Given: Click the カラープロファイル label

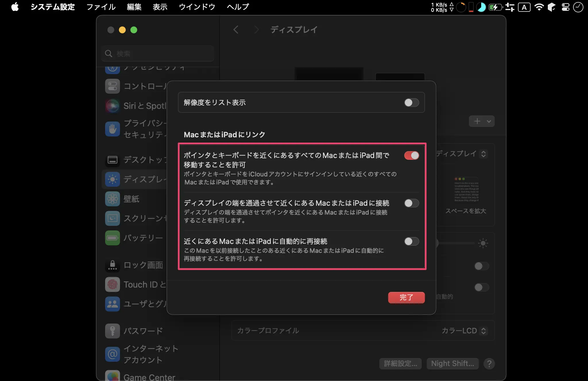Looking at the screenshot, I should (268, 331).
